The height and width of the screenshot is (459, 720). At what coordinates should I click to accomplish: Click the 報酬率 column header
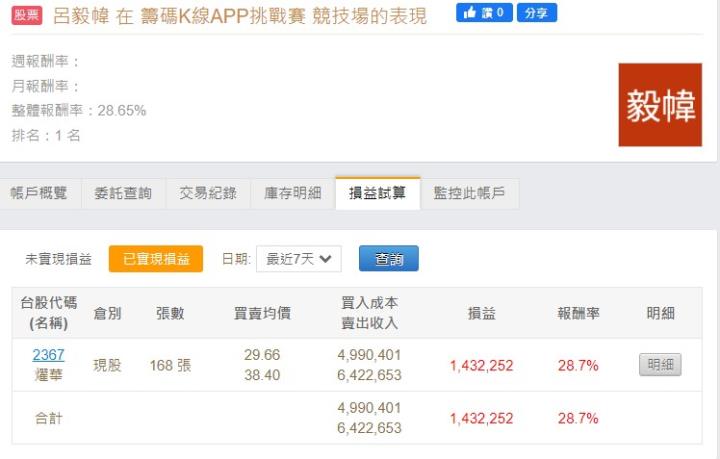coord(578,313)
